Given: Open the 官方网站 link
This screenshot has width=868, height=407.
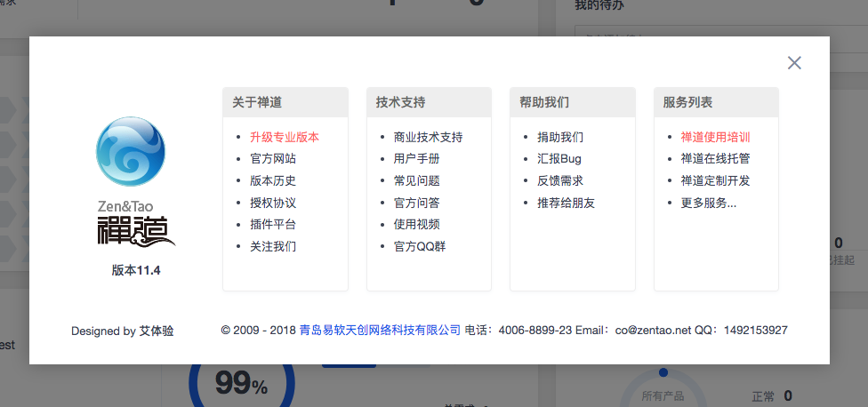Looking at the screenshot, I should (x=272, y=159).
